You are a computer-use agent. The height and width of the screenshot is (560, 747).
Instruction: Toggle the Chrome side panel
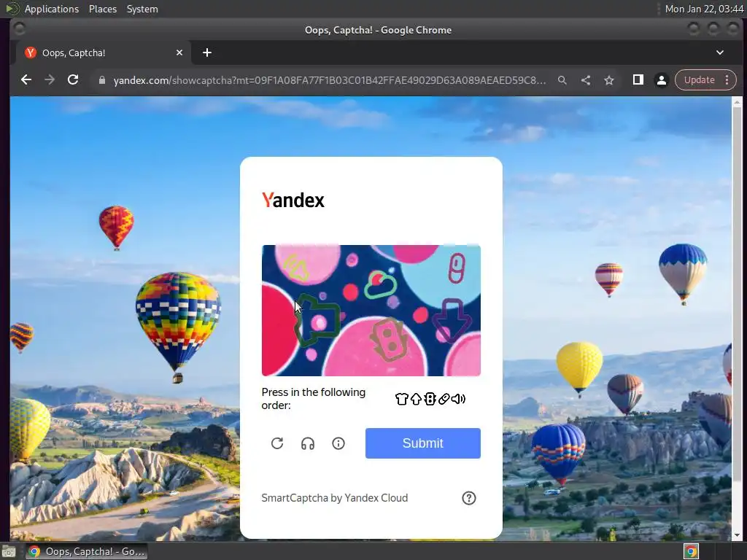[x=638, y=80]
